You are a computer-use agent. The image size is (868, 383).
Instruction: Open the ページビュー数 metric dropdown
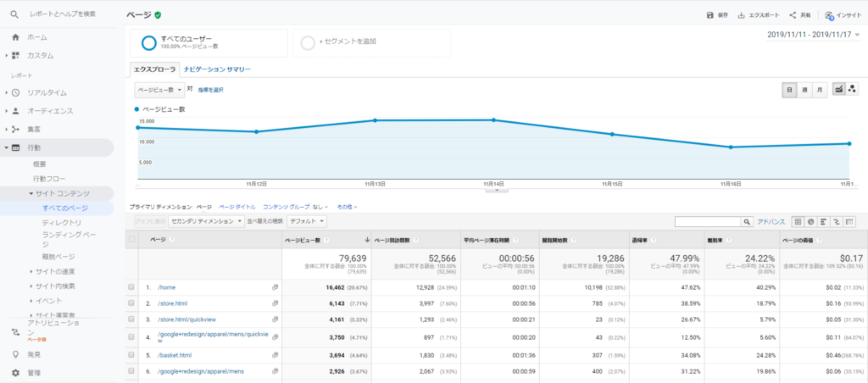point(159,89)
